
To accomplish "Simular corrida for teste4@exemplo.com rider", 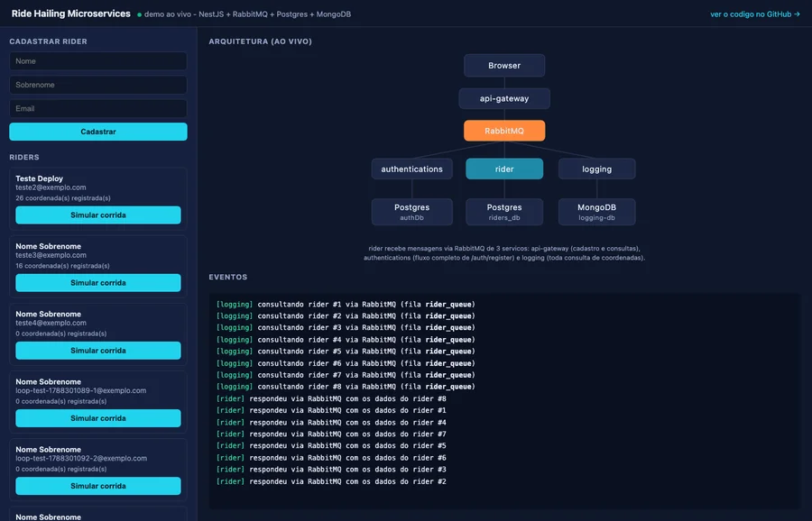I will (x=97, y=351).
